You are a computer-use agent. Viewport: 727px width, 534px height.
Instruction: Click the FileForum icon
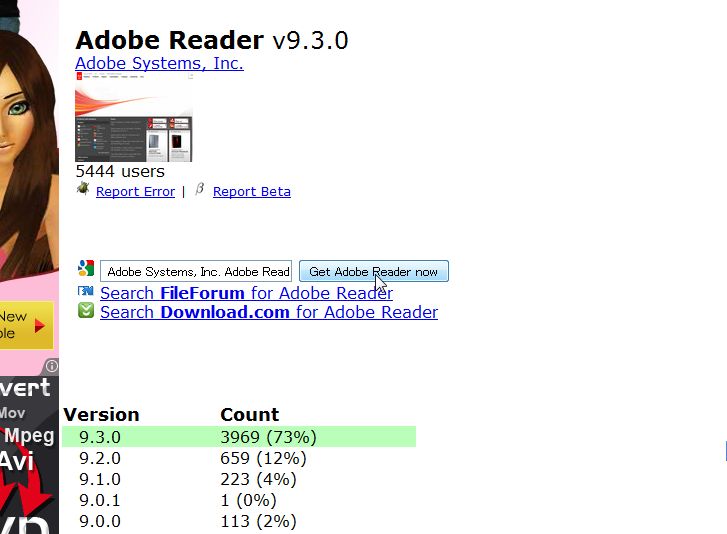tap(86, 291)
